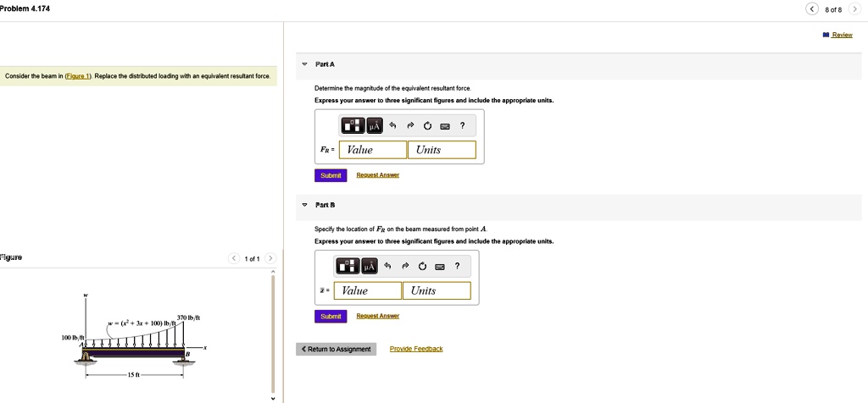Redo entry in Part A toolbar
This screenshot has width=868, height=403.
[410, 126]
